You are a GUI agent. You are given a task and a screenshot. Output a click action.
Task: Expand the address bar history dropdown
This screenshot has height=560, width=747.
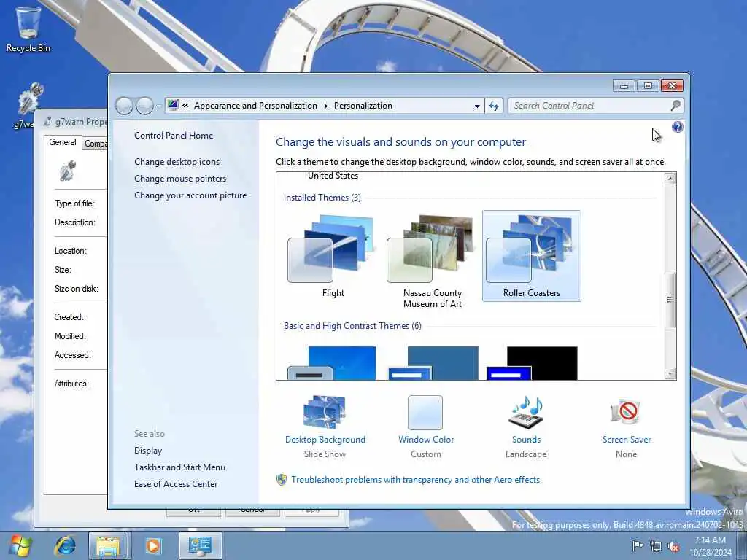tap(477, 106)
